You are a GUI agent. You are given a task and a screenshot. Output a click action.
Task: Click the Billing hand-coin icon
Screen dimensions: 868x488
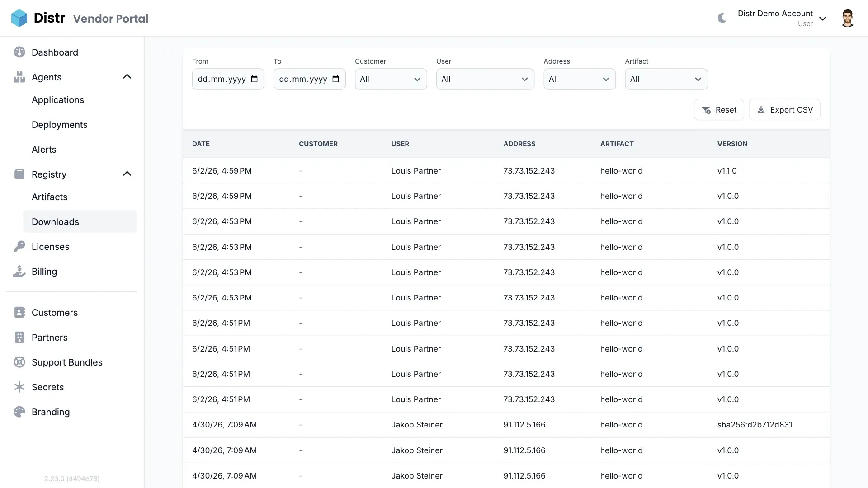pyautogui.click(x=19, y=271)
